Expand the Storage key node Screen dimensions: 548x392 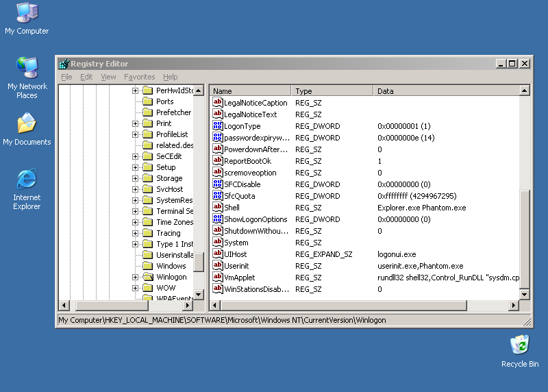coord(135,178)
